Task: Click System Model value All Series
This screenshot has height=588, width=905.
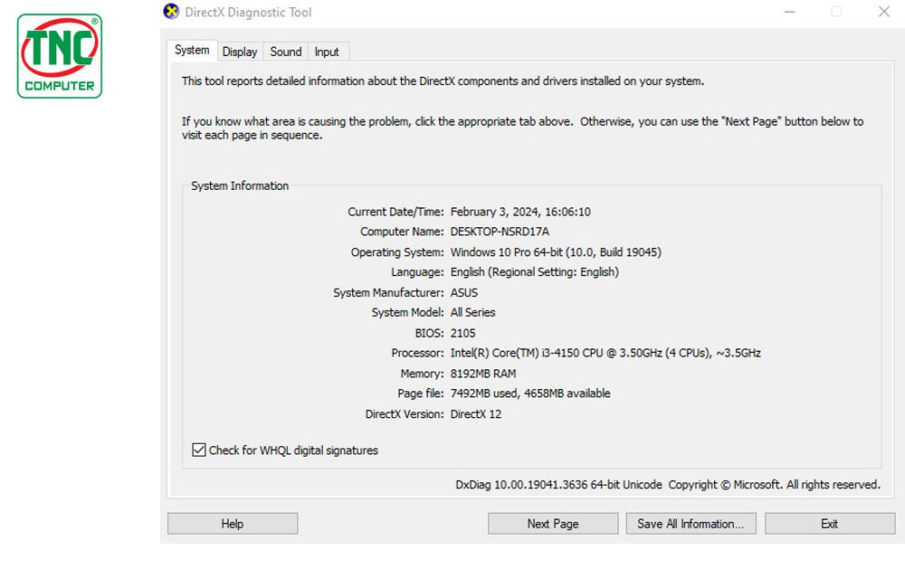Action: (x=472, y=312)
